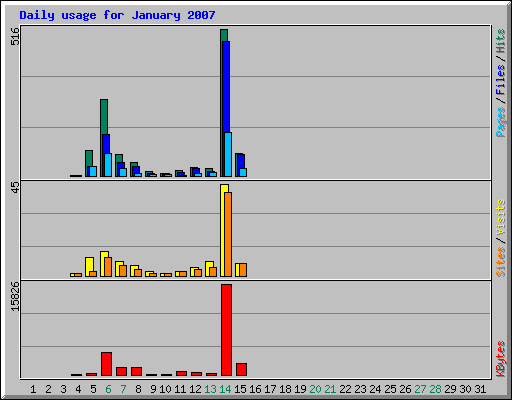Click the 516 y-axis maximum label
512x400 pixels.
point(15,36)
